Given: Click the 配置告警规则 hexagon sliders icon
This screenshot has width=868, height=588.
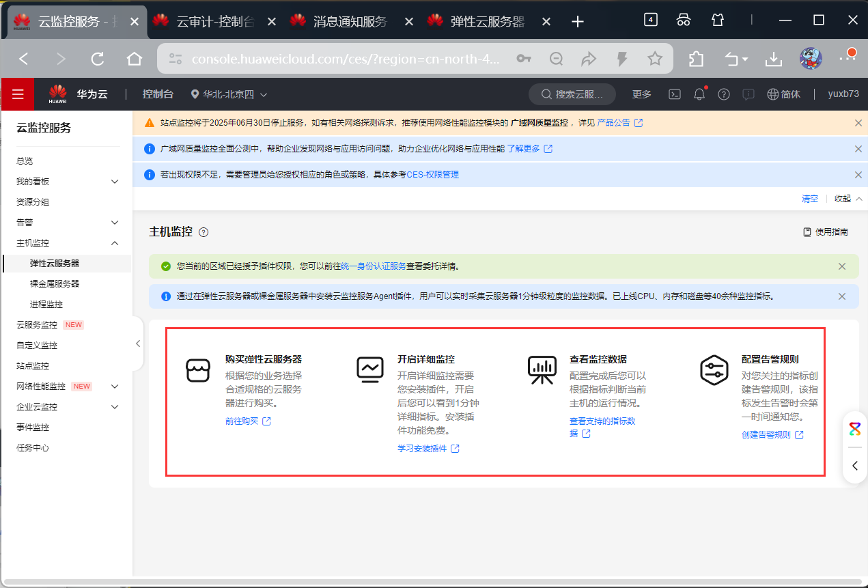Looking at the screenshot, I should tap(714, 370).
